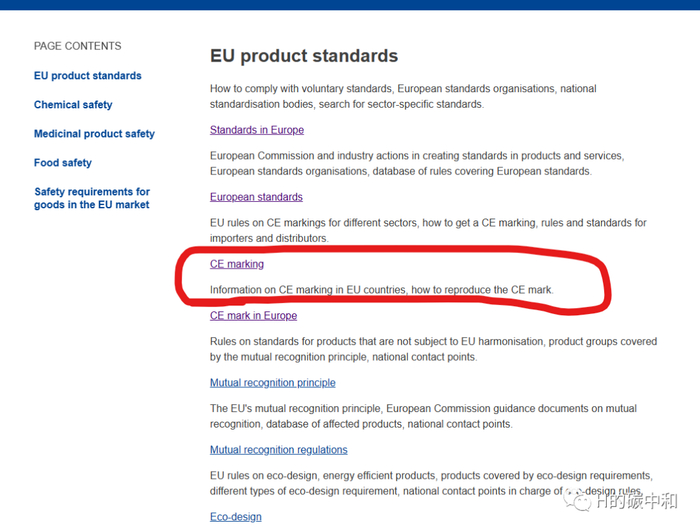Follow the Standards in Europe link
Viewport: 700px width, 532px height.
257,130
